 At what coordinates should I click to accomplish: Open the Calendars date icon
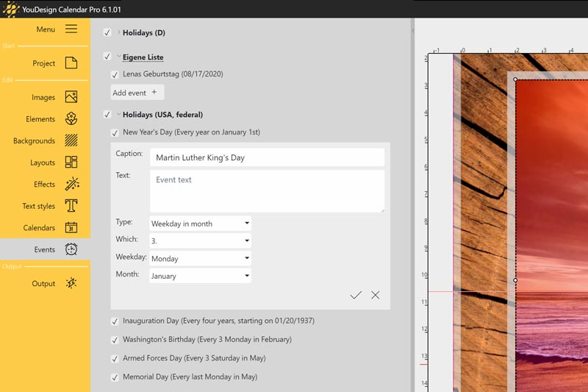pos(71,227)
